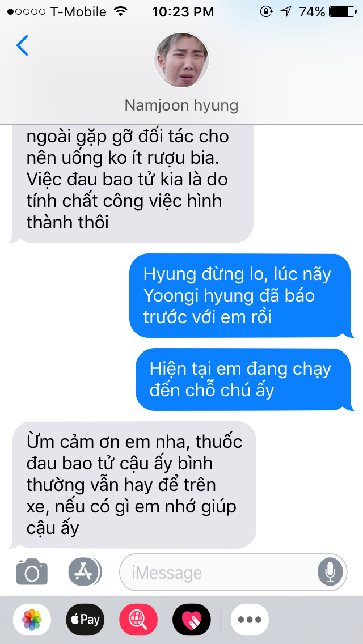Tap the rotation lock status icon
The width and height of the screenshot is (363, 644).
click(267, 12)
